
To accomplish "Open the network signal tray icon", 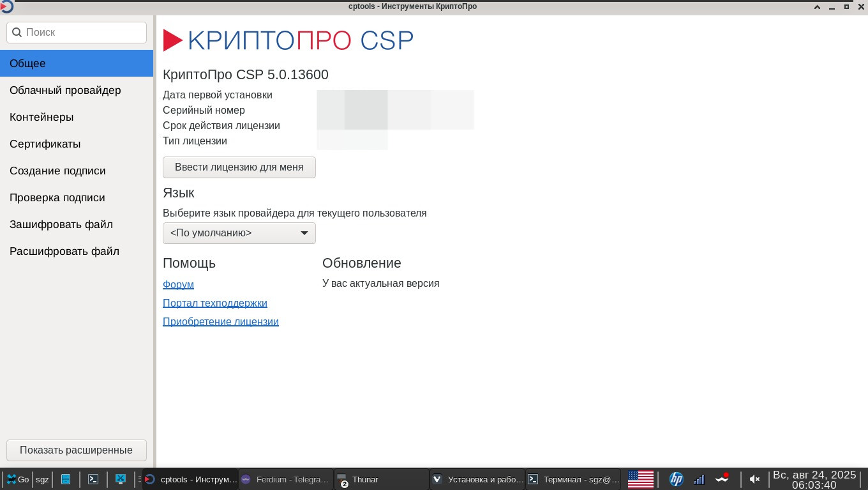I will (x=699, y=479).
